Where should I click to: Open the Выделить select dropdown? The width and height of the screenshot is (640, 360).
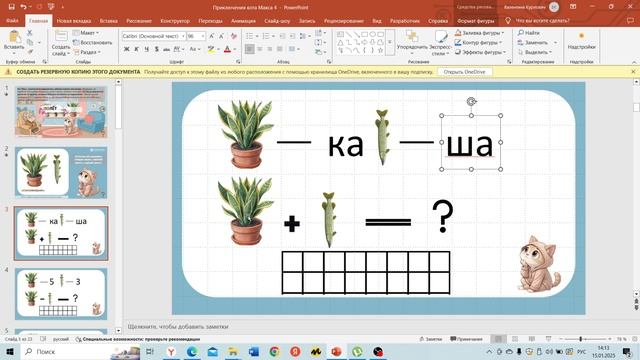535,52
